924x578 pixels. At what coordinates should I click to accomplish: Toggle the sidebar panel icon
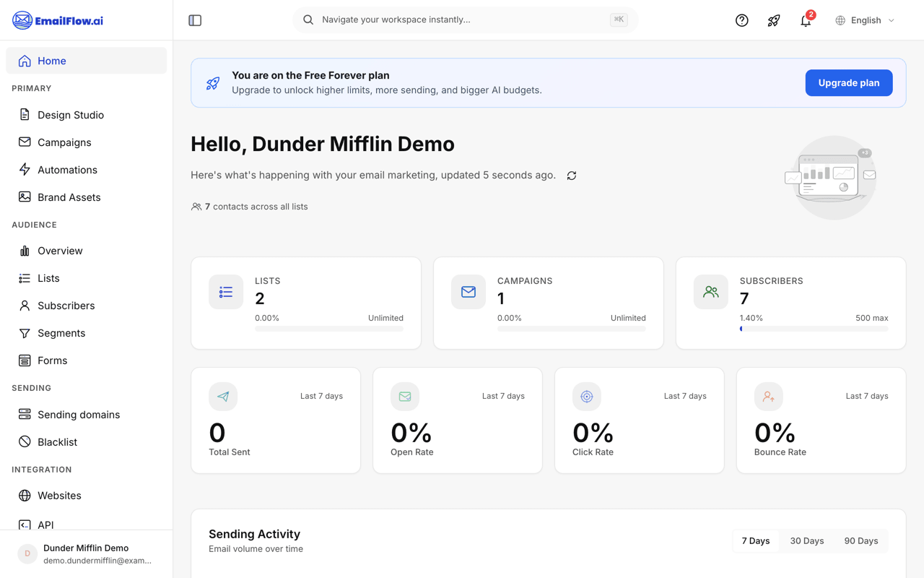[x=195, y=20]
